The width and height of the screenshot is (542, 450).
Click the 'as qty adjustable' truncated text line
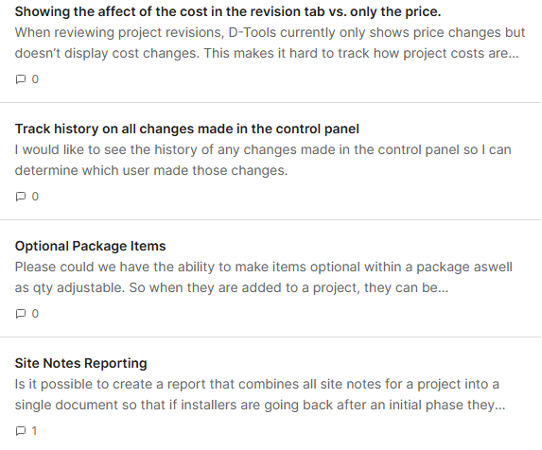tap(232, 288)
